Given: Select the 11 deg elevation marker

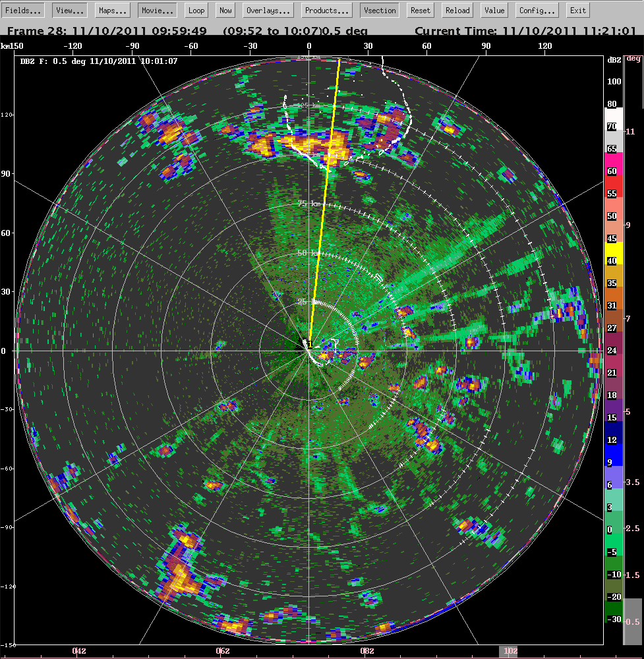Looking at the screenshot, I should coord(631,132).
